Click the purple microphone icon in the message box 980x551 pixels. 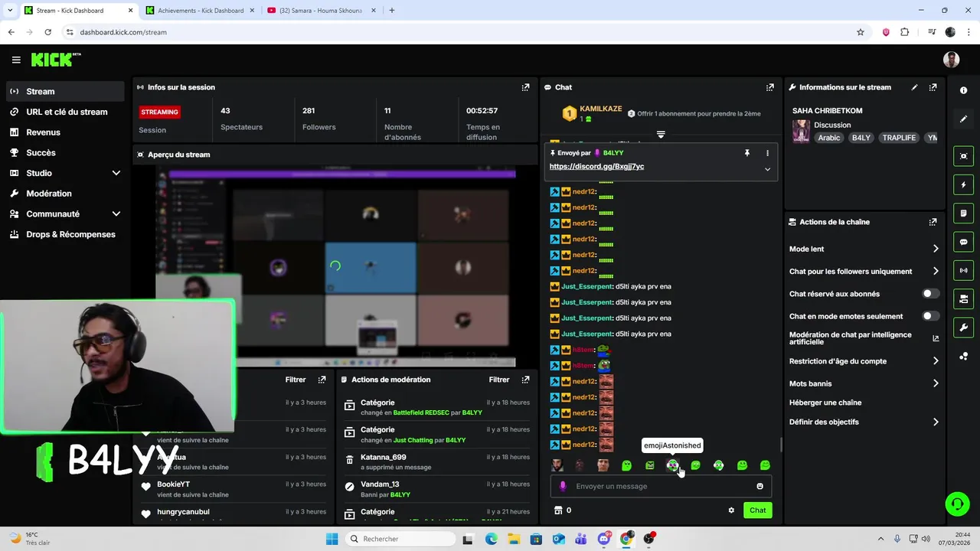pyautogui.click(x=563, y=486)
